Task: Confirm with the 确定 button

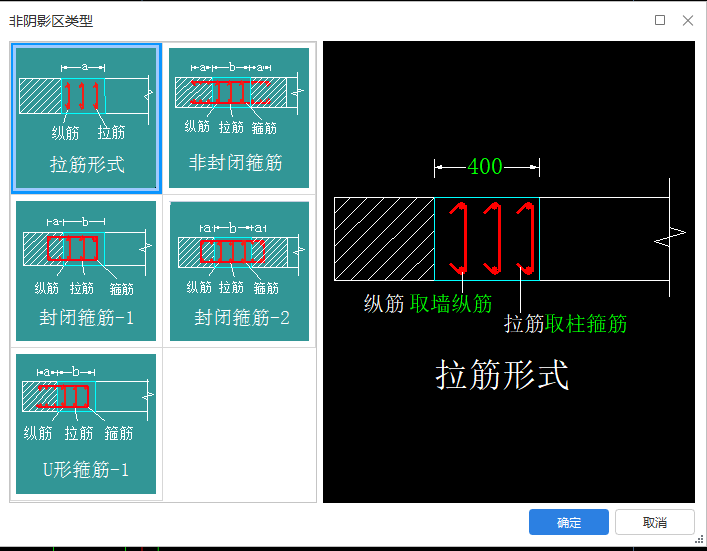Action: [569, 522]
